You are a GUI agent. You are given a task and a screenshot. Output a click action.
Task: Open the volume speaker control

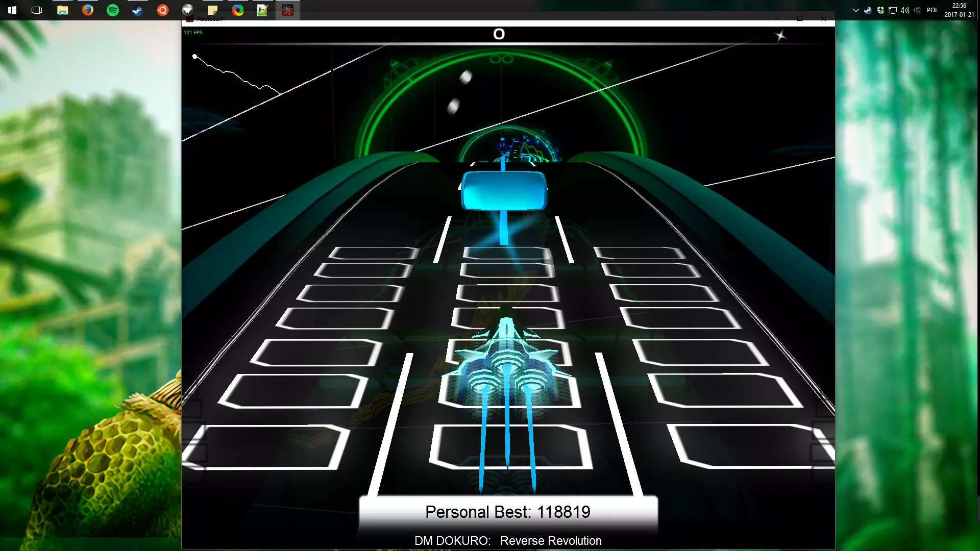(x=905, y=10)
